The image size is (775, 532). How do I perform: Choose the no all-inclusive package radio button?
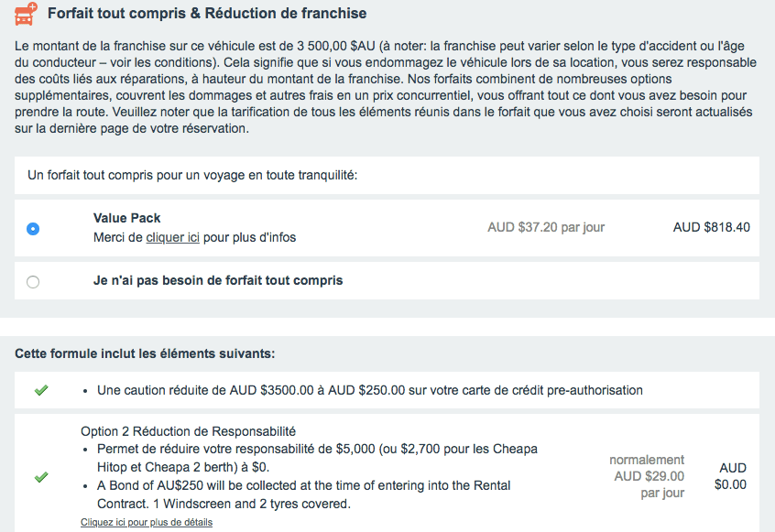[x=34, y=282]
